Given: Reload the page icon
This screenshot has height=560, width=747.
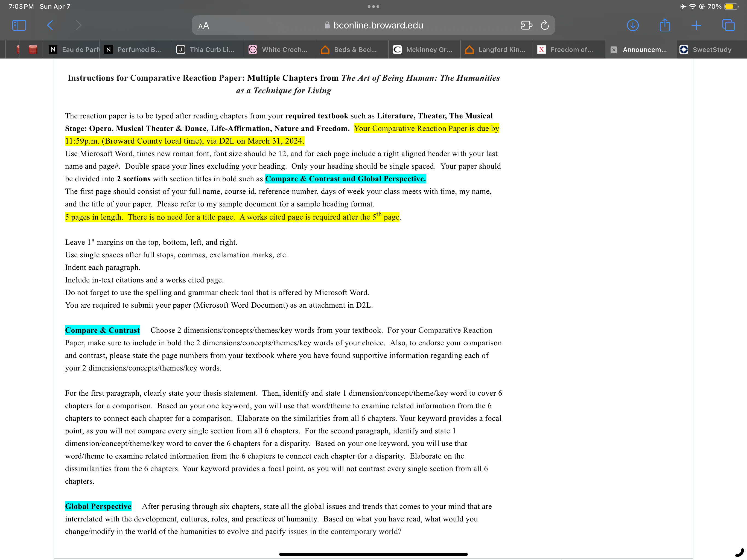Looking at the screenshot, I should pyautogui.click(x=544, y=25).
